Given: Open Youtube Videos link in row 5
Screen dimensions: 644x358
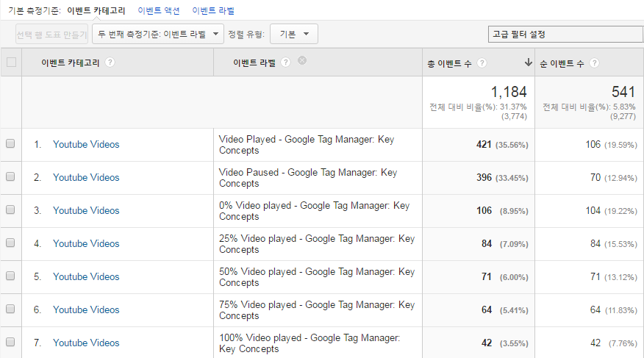Looking at the screenshot, I should (x=86, y=276).
